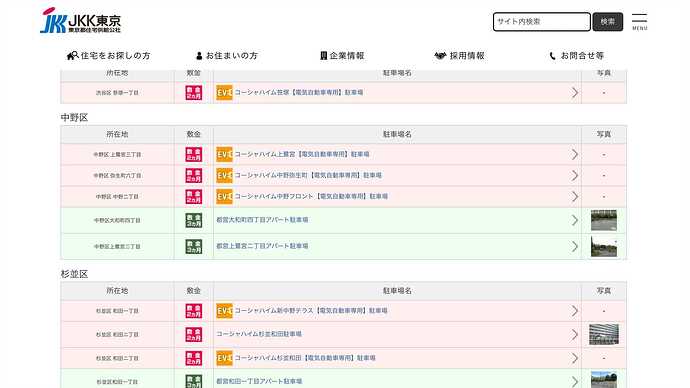Click the 杉並区 section heading
This screenshot has width=690, height=388.
point(74,274)
